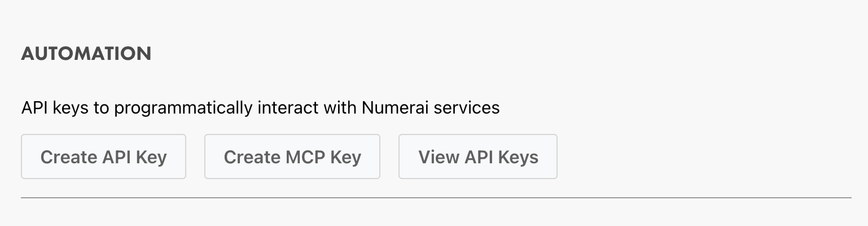Image resolution: width=868 pixels, height=226 pixels.
Task: Click the Create API Key button
Action: (103, 157)
